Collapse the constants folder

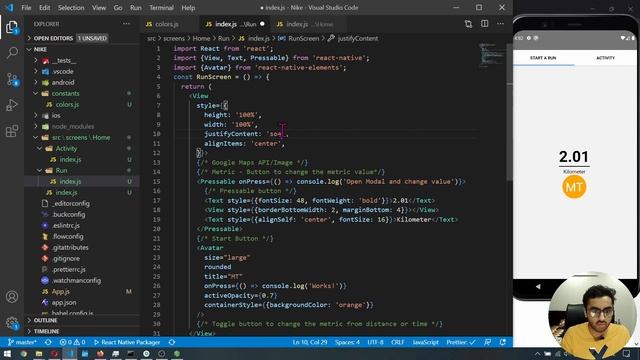click(x=36, y=93)
